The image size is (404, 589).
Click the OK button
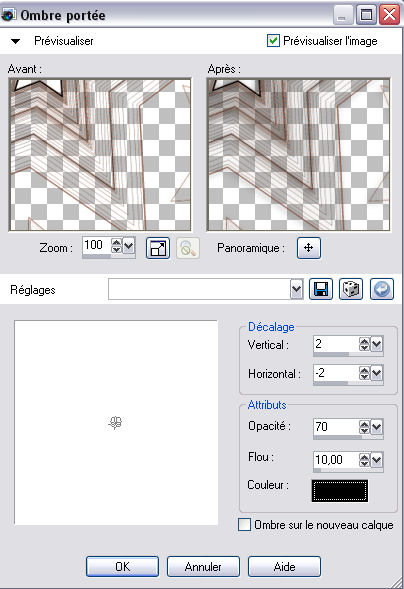pyautogui.click(x=122, y=566)
